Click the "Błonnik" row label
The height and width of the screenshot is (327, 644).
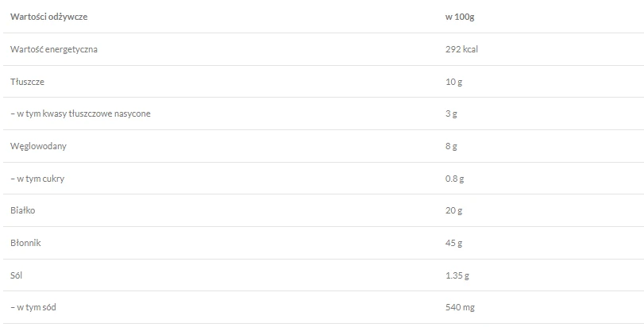click(x=25, y=243)
